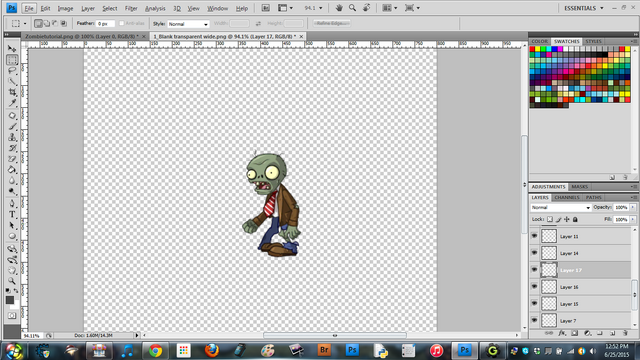Viewport: 640px width, 360px height.
Task: Open Firefox from the taskbar
Action: (x=211, y=351)
